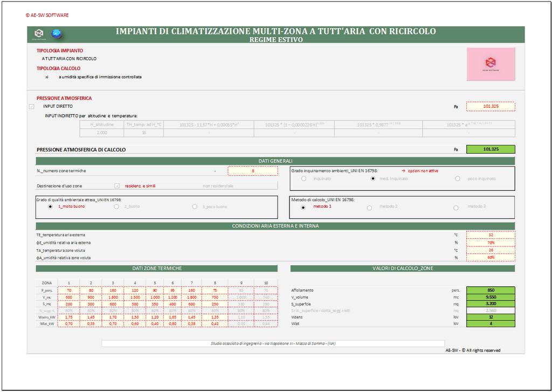Toggle the INPUT DIRETTO checkbox

[x=31, y=106]
